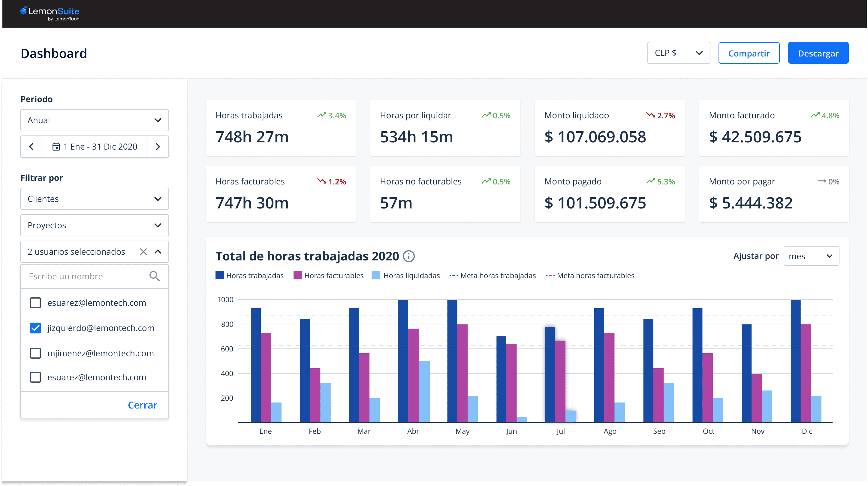Click the search magnifier icon

click(154, 276)
